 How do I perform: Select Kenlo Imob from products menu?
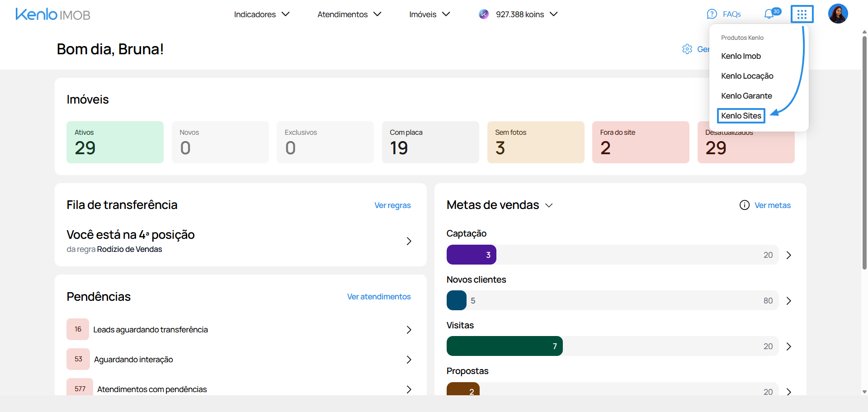pyautogui.click(x=741, y=56)
